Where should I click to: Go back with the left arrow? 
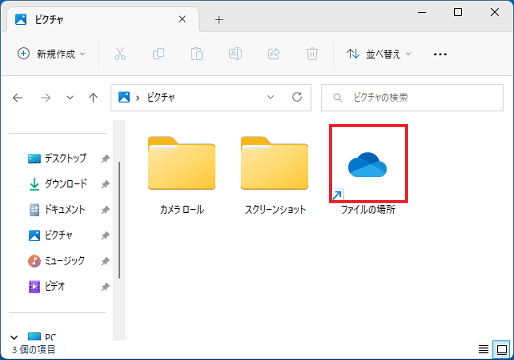[x=18, y=98]
